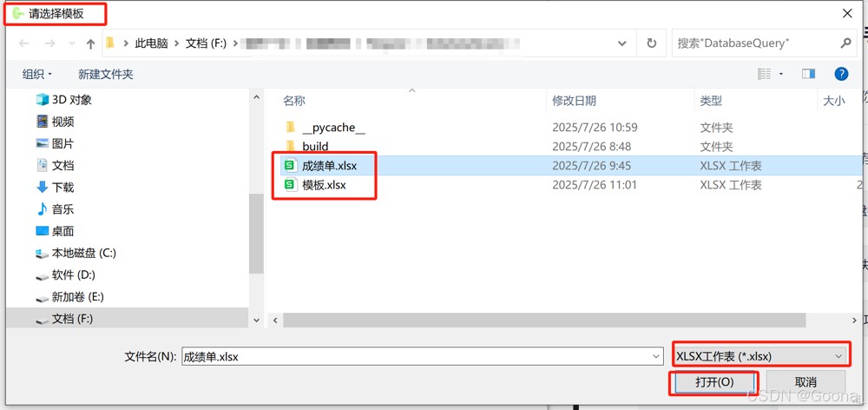Screen dimensions: 868x410
Task: Click the 取消 button
Action: tap(806, 381)
